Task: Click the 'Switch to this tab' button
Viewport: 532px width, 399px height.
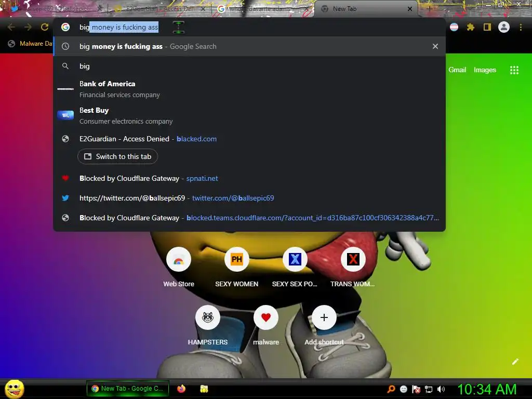Action: [117, 156]
